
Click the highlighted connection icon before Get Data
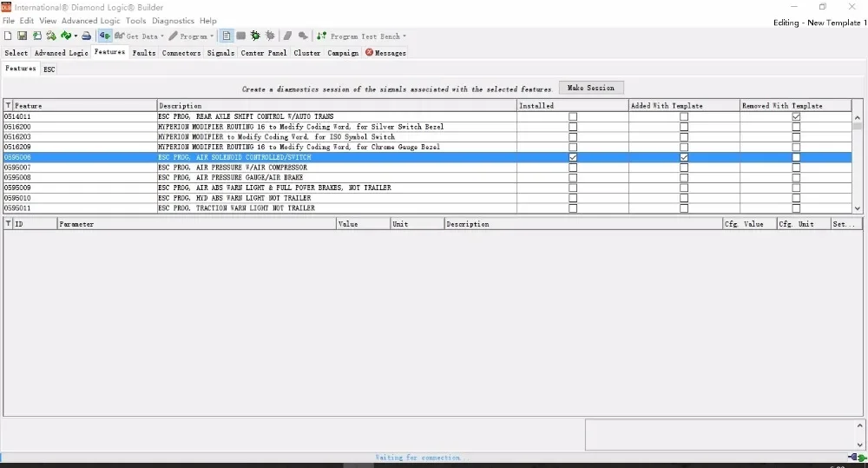(x=105, y=36)
